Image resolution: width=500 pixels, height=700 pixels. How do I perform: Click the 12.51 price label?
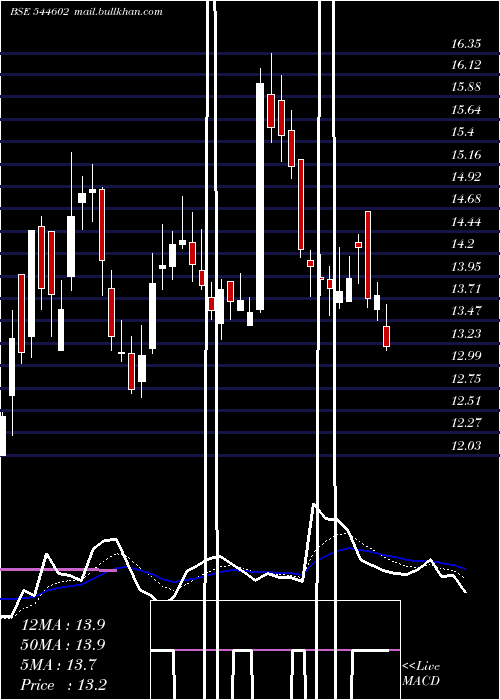[x=466, y=400]
